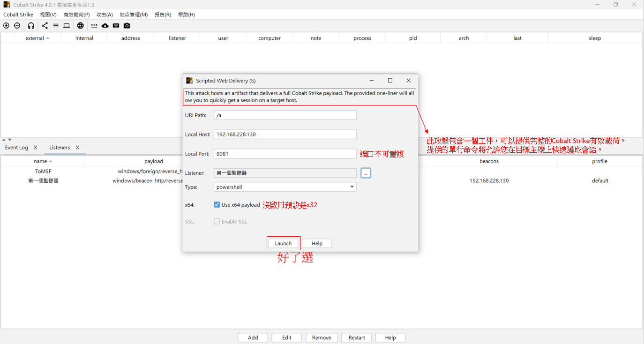
Task: Close the Event Log tab with its X
Action: [x=36, y=148]
